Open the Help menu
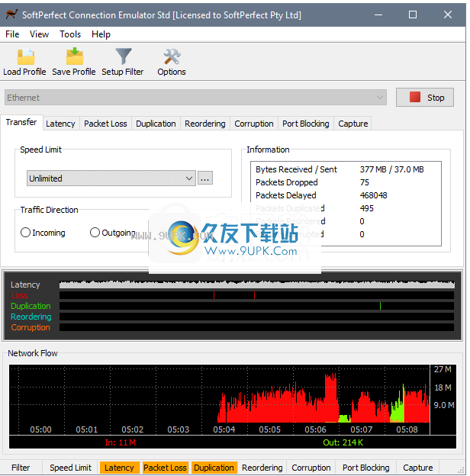 pos(101,34)
